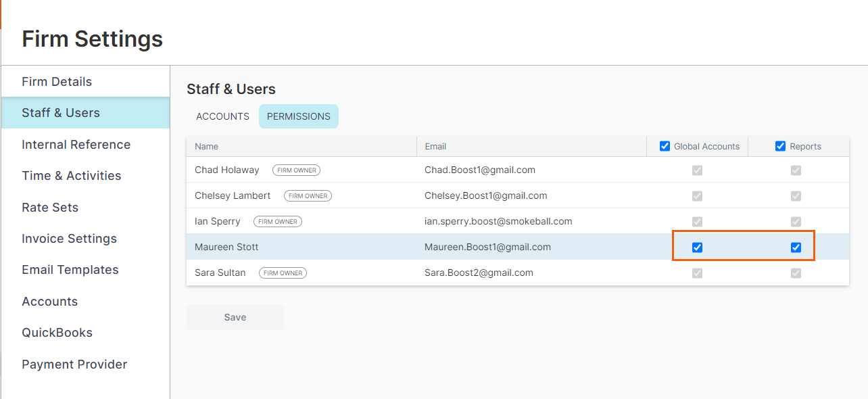868x399 pixels.
Task: Sort the table by Email column
Action: click(x=435, y=146)
